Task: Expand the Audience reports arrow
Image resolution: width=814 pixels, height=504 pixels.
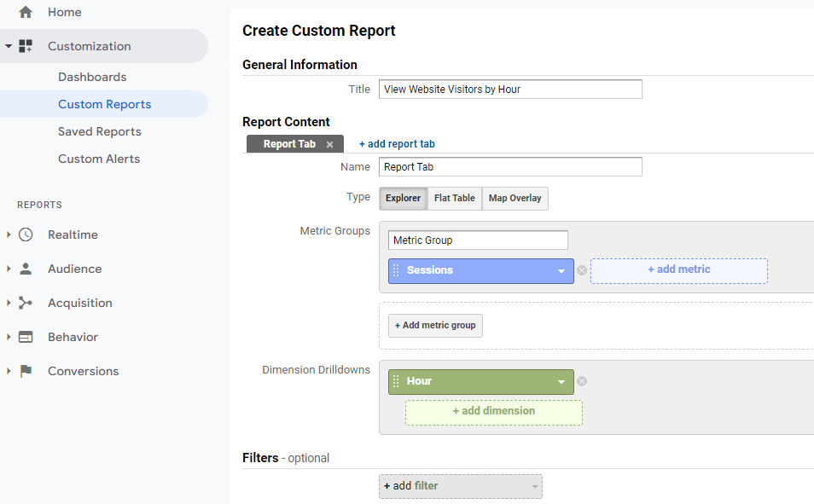Action: (x=9, y=269)
